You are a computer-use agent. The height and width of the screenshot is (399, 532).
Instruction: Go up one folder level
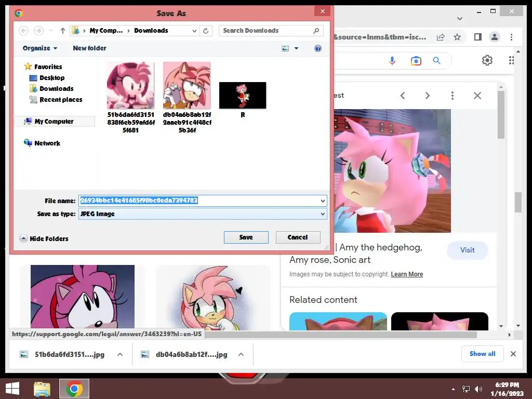tap(62, 31)
